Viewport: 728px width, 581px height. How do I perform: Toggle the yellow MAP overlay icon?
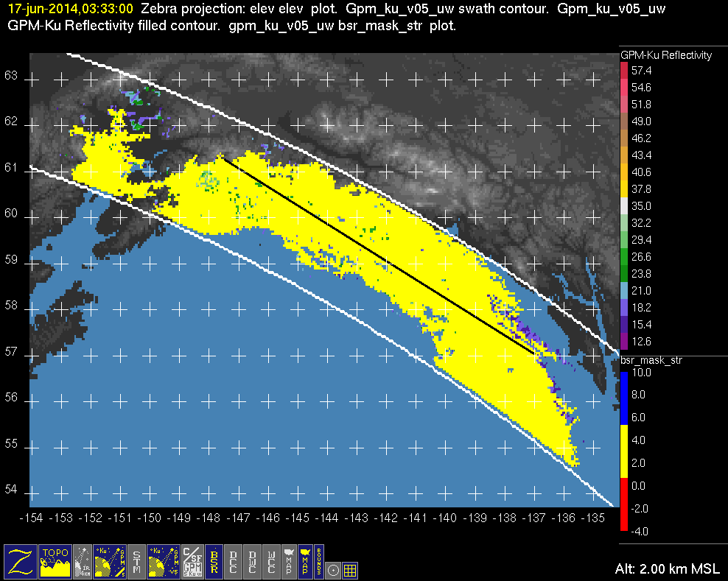[305, 561]
